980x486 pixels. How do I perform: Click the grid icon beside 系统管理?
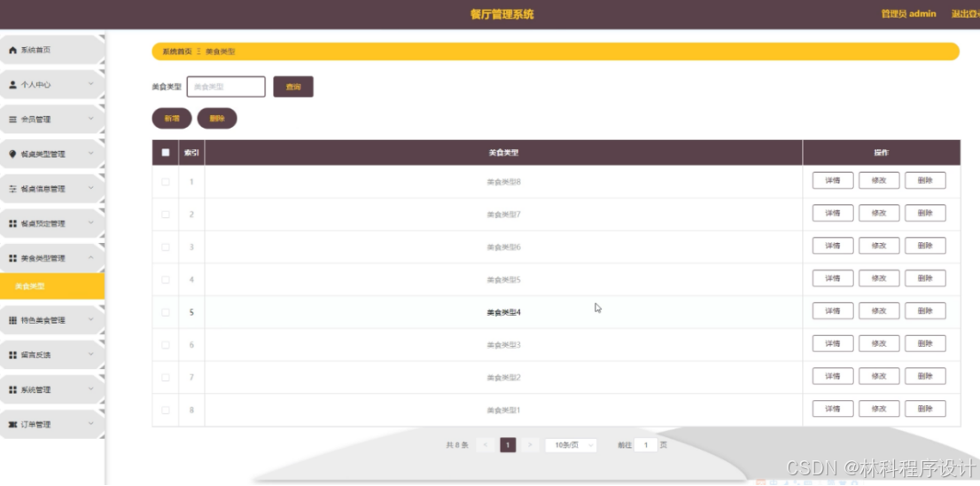[x=12, y=389]
